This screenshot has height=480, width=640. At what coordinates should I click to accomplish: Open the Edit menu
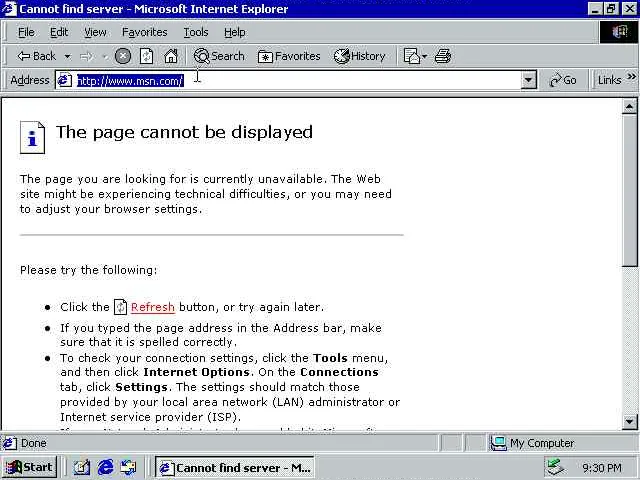59,32
